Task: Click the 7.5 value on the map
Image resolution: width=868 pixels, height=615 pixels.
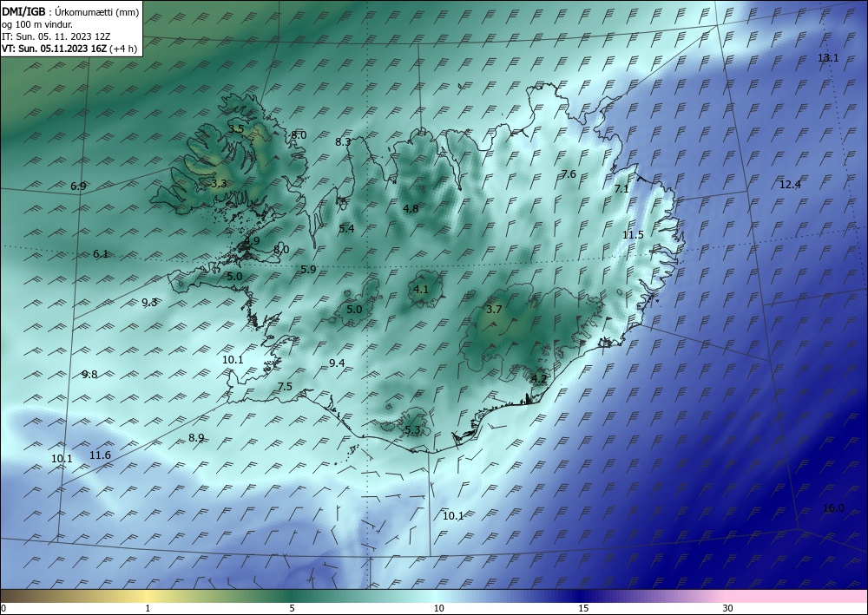Action: pos(285,387)
